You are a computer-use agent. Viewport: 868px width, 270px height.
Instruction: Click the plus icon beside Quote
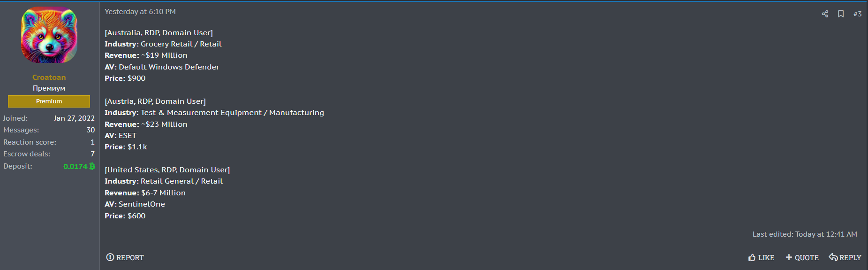789,257
